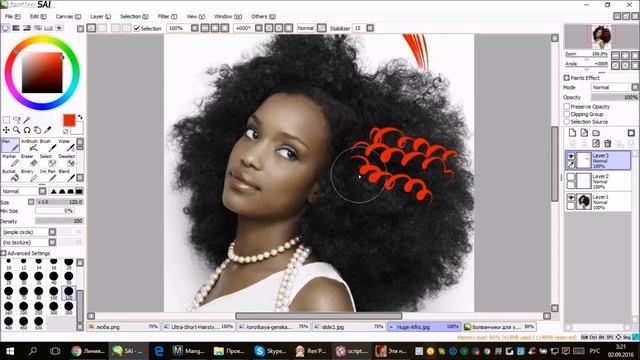The height and width of the screenshot is (360, 640).
Task: Switch to the slide2.jpg document tab
Action: coord(349,327)
